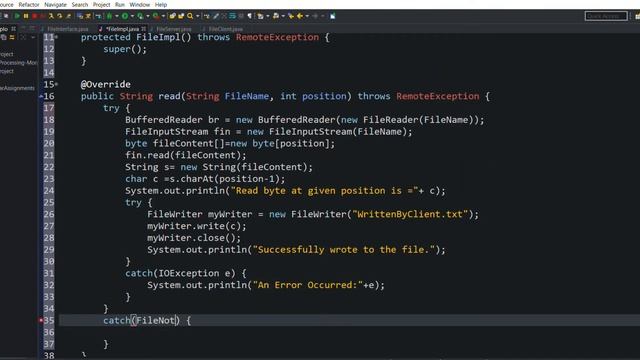Image resolution: width=640 pixels, height=360 pixels.
Task: Open the Search toolbar dropdown arrow
Action: pos(198,16)
